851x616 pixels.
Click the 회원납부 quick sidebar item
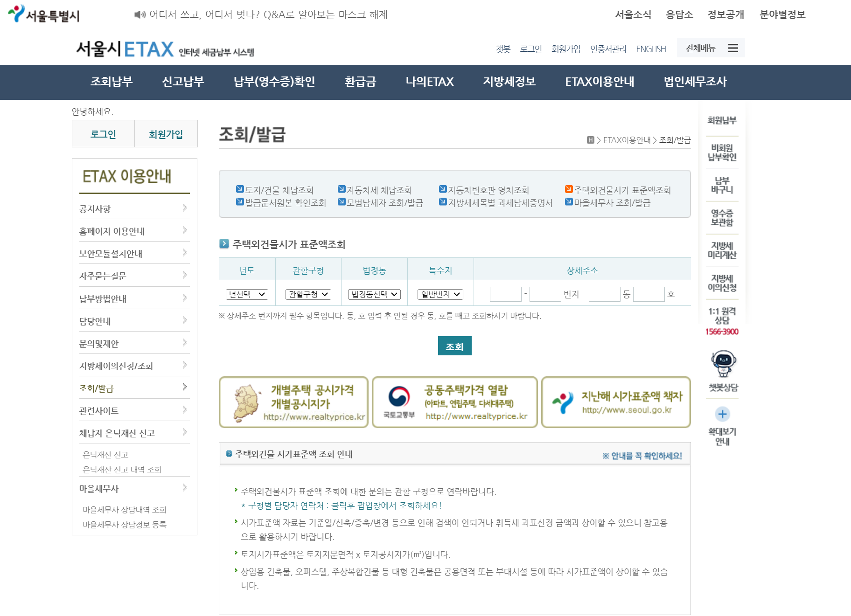point(722,120)
